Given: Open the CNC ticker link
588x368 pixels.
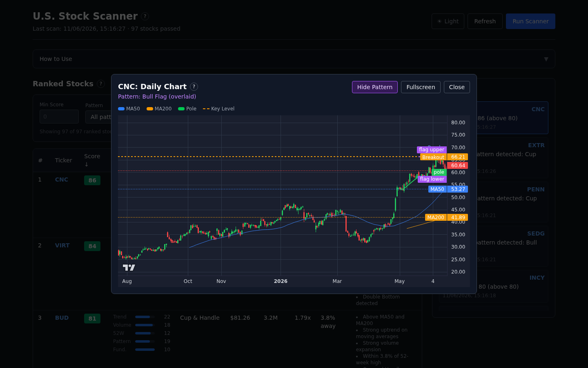Looking at the screenshot, I should coord(62,180).
